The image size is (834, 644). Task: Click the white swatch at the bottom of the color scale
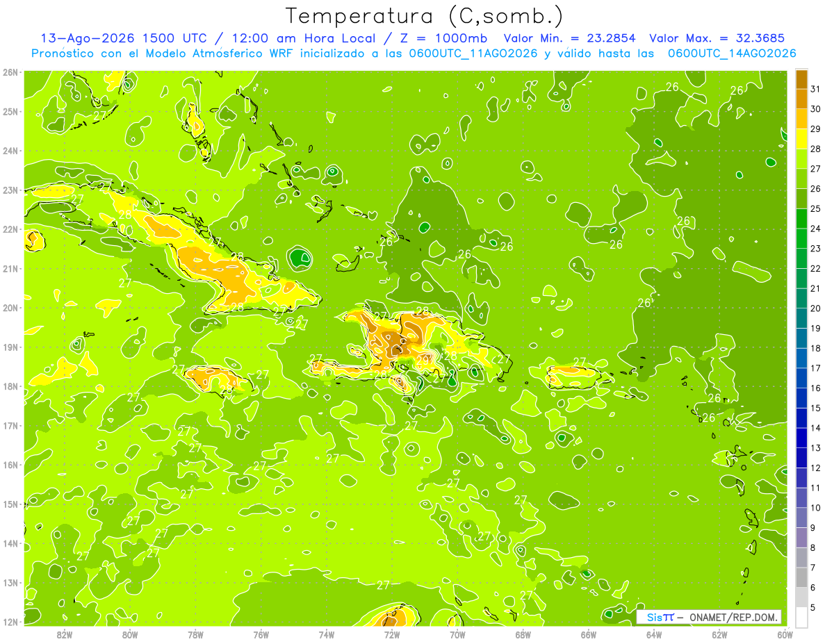point(801,617)
